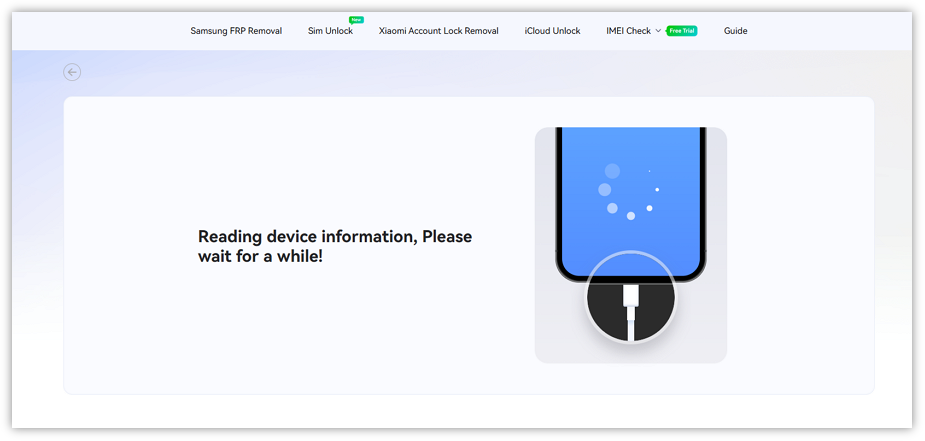Viewport: 925px width, 441px height.
Task: Click the Reading device information heading
Action: point(335,246)
